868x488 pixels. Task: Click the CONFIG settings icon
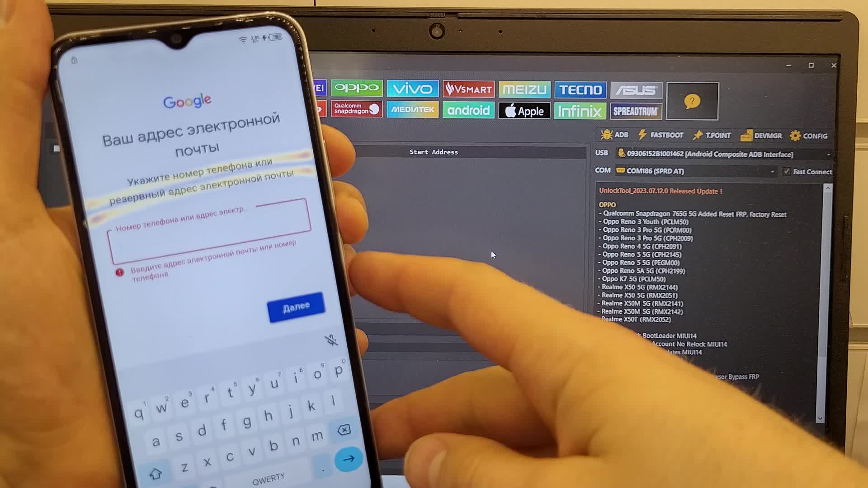[808, 136]
